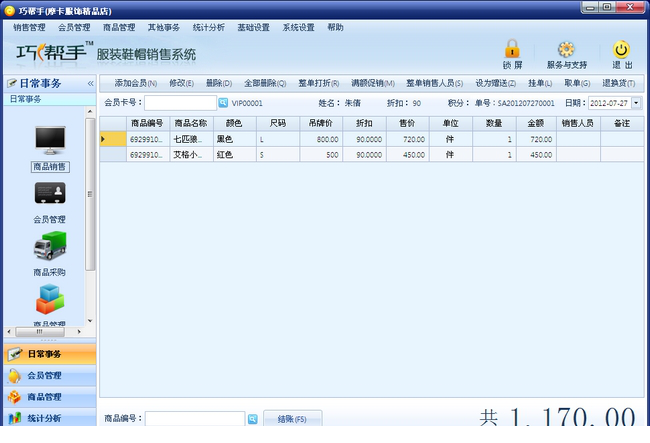Viewport: 650px width, 443px height.
Task: Open the date dropdown arrow
Action: click(x=636, y=103)
